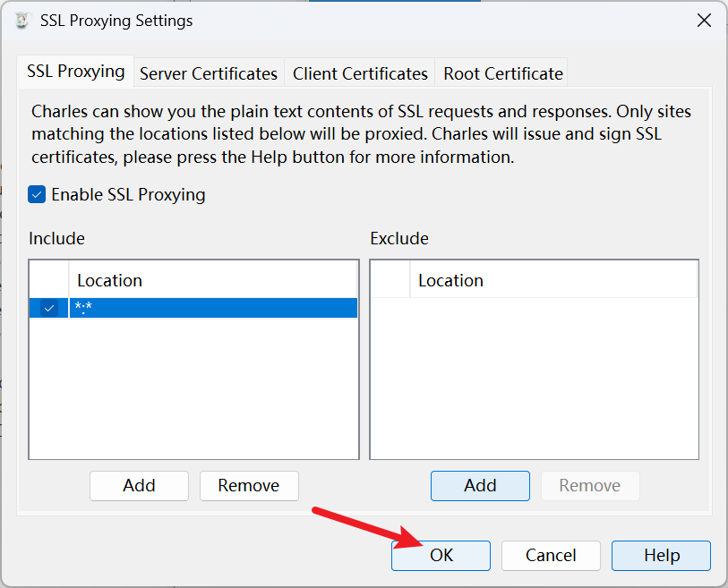This screenshot has height=588, width=728.
Task: Click the Include list Location column header
Action: tap(213, 280)
